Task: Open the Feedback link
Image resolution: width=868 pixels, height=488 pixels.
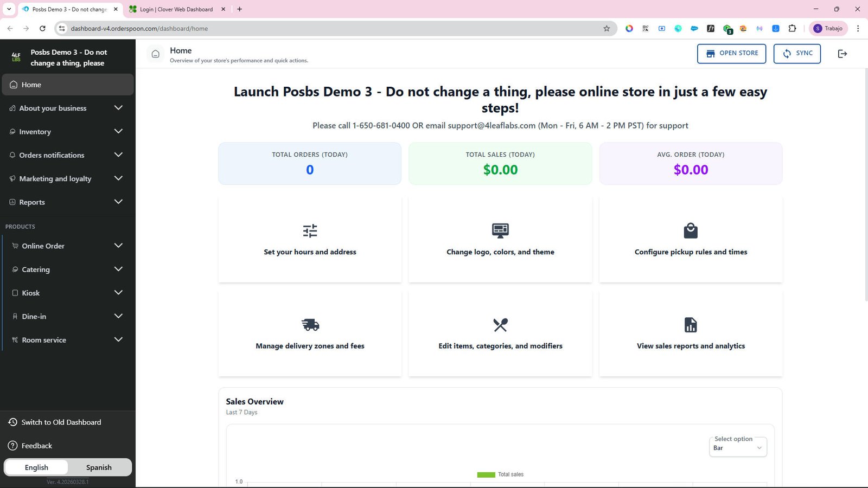Action: click(30, 446)
